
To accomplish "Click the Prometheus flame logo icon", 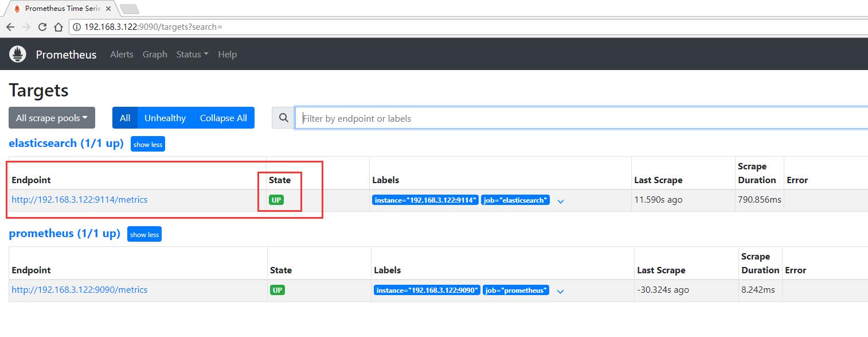I will click(18, 54).
